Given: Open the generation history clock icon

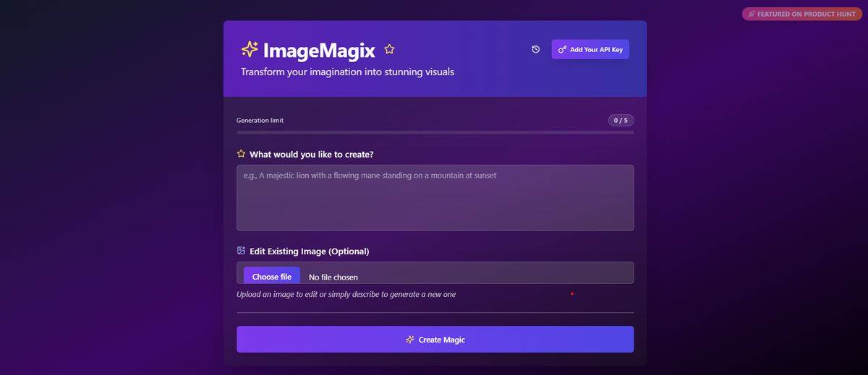Looking at the screenshot, I should pyautogui.click(x=536, y=49).
